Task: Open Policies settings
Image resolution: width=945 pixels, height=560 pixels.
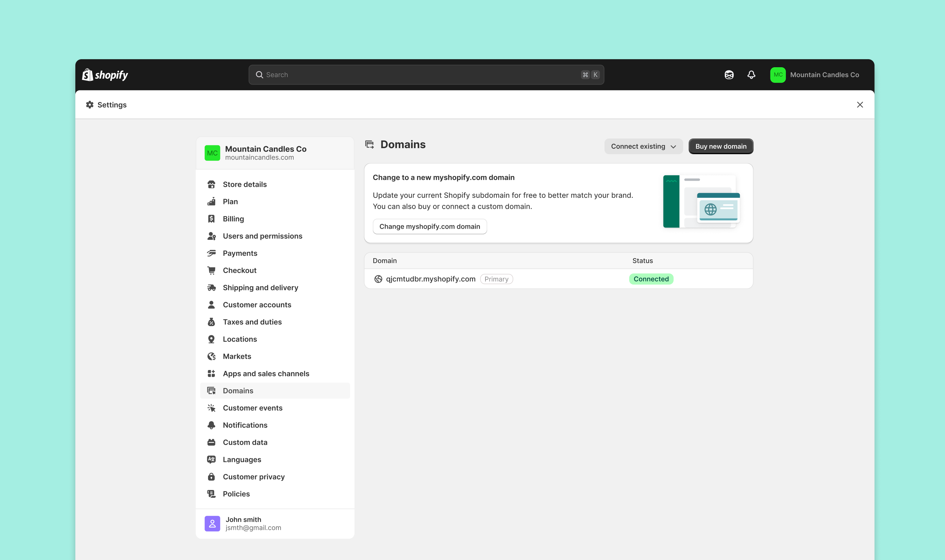Action: 275,494
